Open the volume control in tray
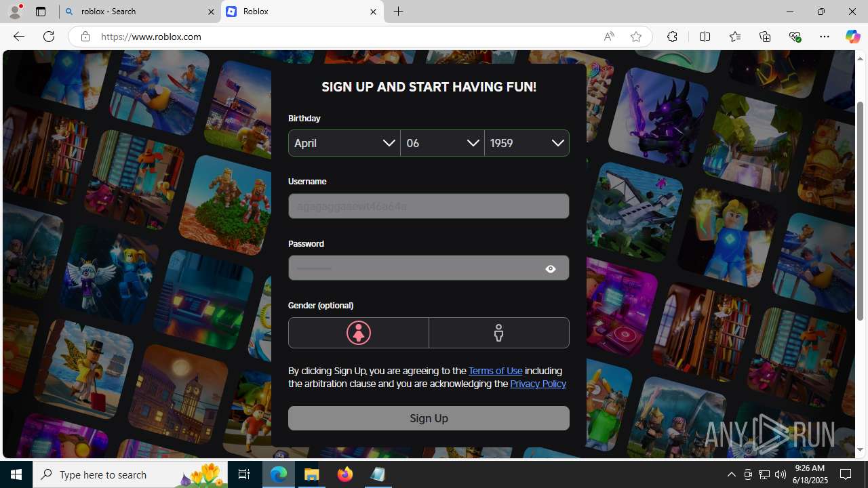Screen dimensions: 868x488 click(x=781, y=474)
